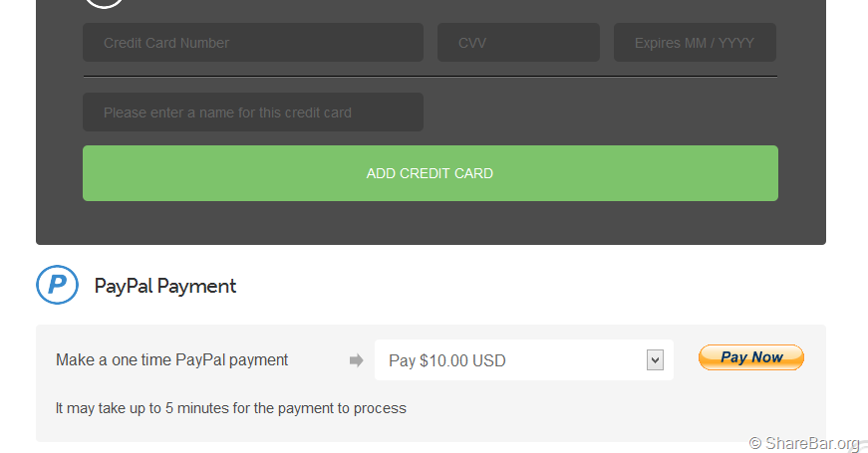Click empty space right of the card name field
The image size is (868, 453).
tap(598, 113)
